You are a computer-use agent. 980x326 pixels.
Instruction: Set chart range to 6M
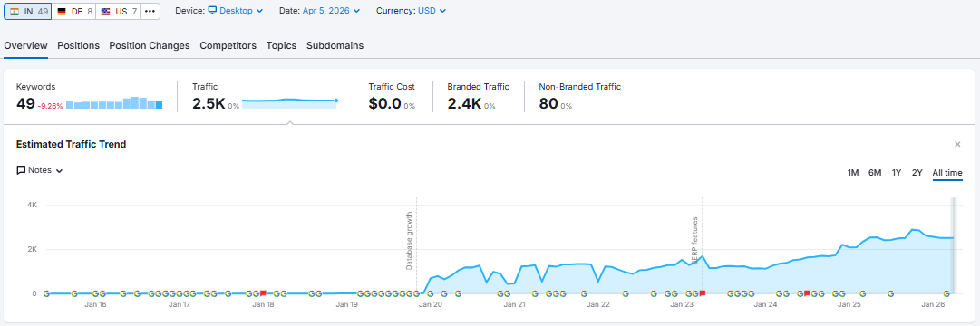click(x=875, y=173)
